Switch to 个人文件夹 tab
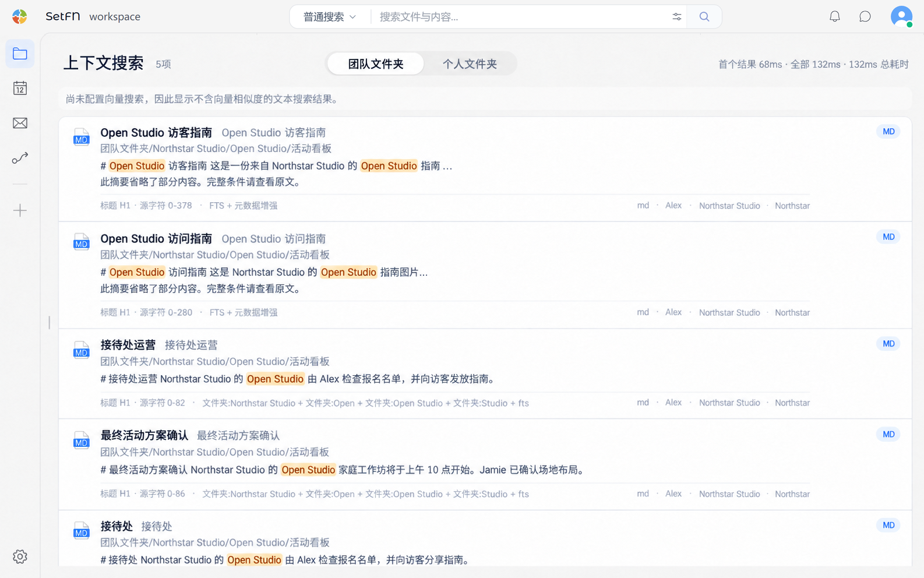This screenshot has width=924, height=578. click(x=470, y=64)
